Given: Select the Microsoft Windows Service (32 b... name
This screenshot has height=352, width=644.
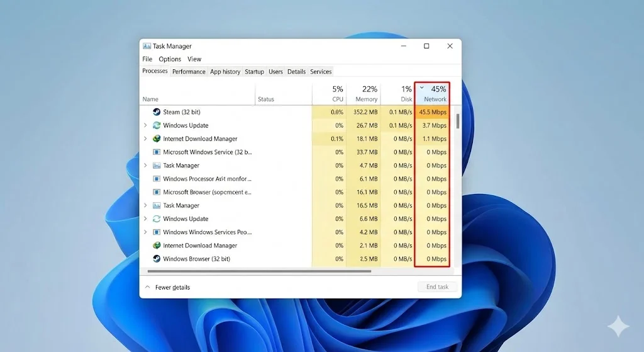Looking at the screenshot, I should [x=208, y=152].
